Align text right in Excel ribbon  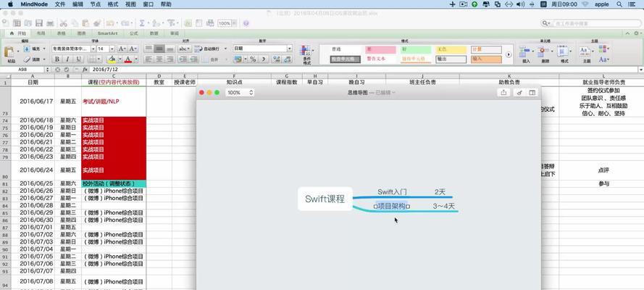pyautogui.click(x=170, y=59)
